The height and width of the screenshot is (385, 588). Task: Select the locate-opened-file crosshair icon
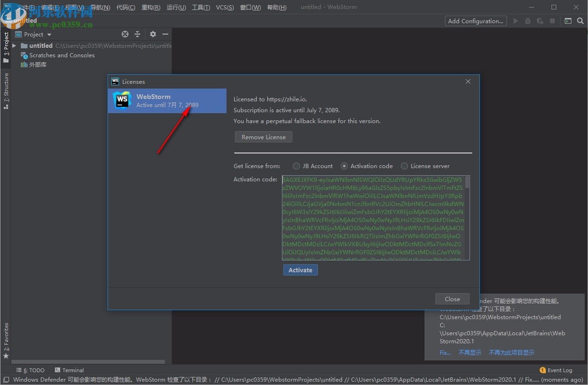125,34
